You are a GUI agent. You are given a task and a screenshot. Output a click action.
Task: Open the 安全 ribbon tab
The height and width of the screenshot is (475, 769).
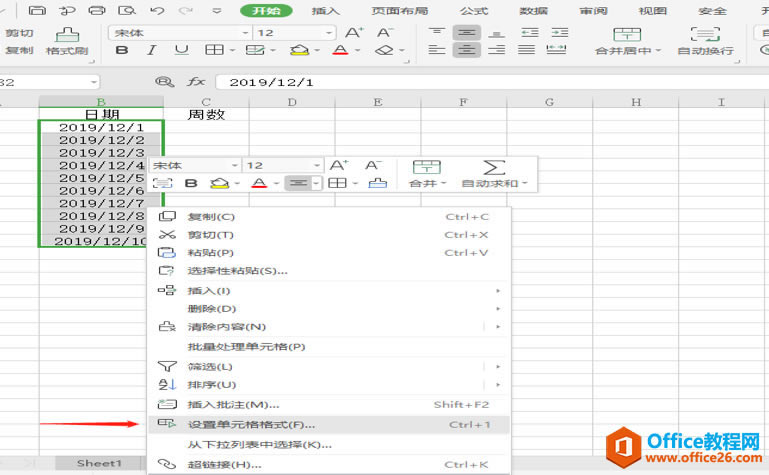click(x=712, y=11)
